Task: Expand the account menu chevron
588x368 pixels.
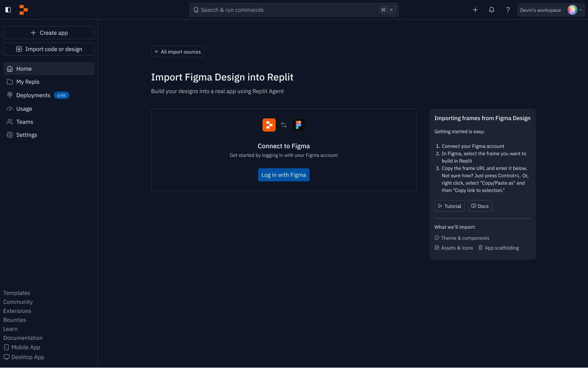Action: [x=581, y=10]
